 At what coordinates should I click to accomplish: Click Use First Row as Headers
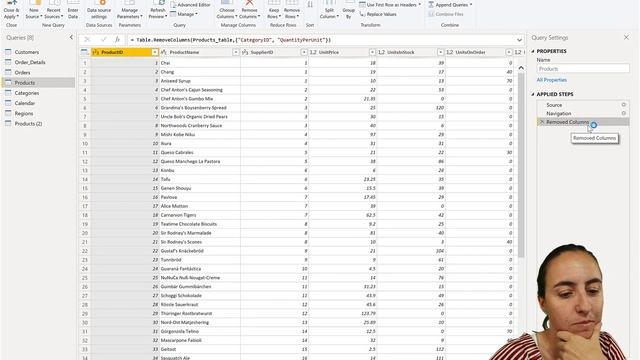click(390, 5)
